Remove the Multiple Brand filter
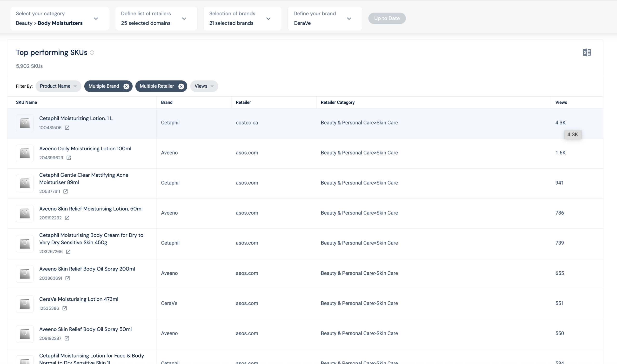Viewport: 617px width, 364px height. click(x=127, y=86)
